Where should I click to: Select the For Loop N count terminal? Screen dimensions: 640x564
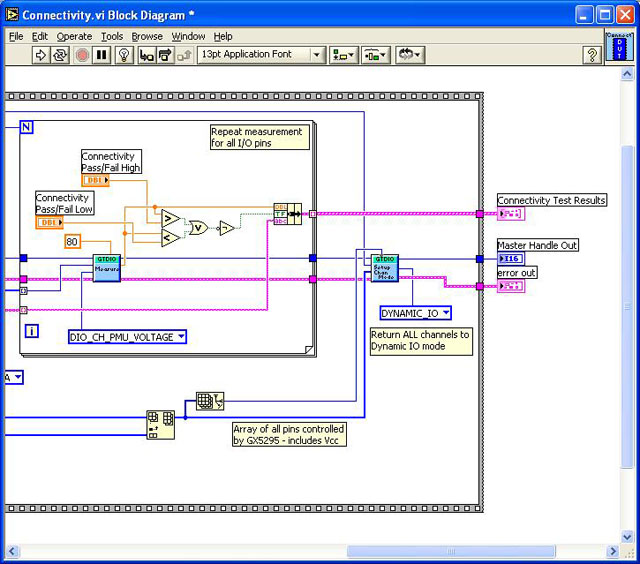click(x=26, y=127)
